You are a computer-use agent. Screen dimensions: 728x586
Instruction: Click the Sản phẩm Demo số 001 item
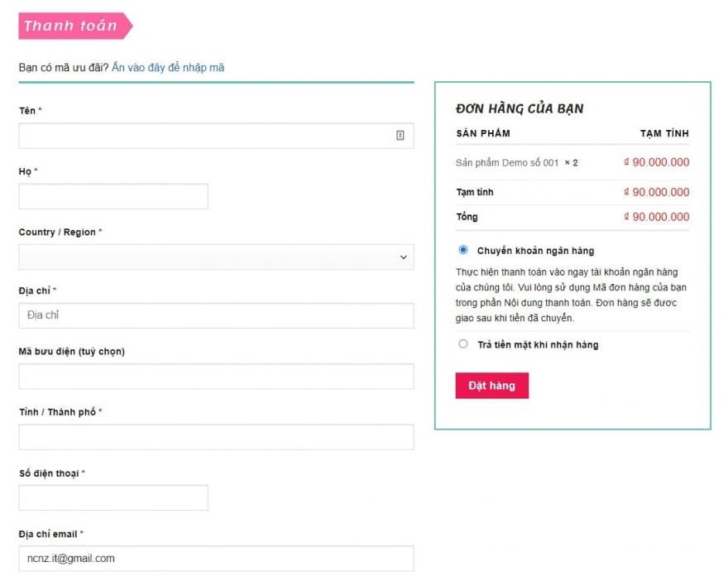pos(507,163)
